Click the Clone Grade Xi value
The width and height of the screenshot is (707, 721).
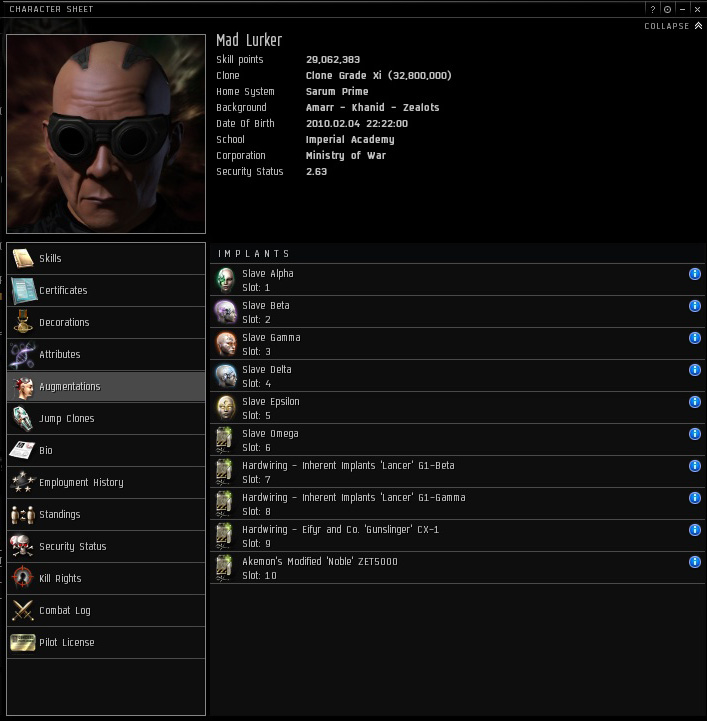click(379, 75)
